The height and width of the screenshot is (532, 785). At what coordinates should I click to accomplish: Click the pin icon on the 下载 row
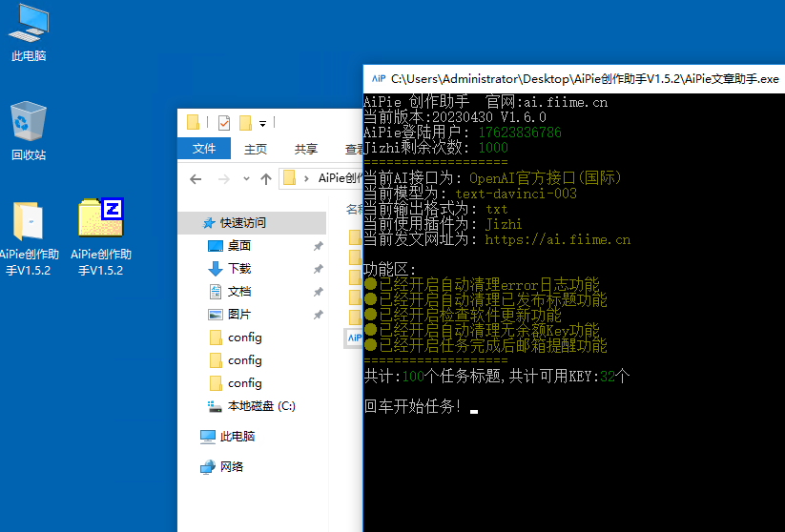[x=318, y=269]
